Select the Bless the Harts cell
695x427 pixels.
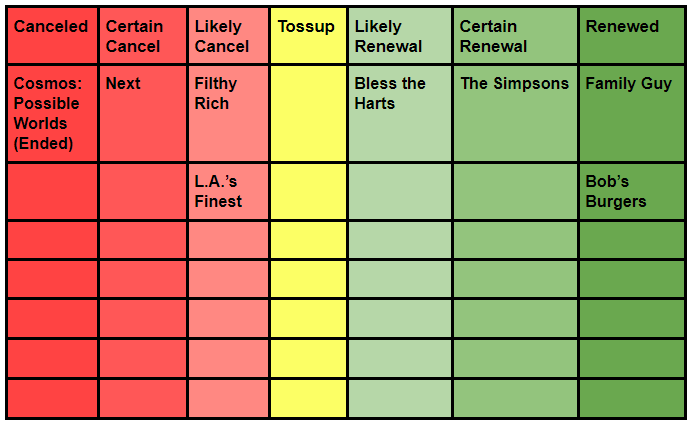(x=400, y=114)
